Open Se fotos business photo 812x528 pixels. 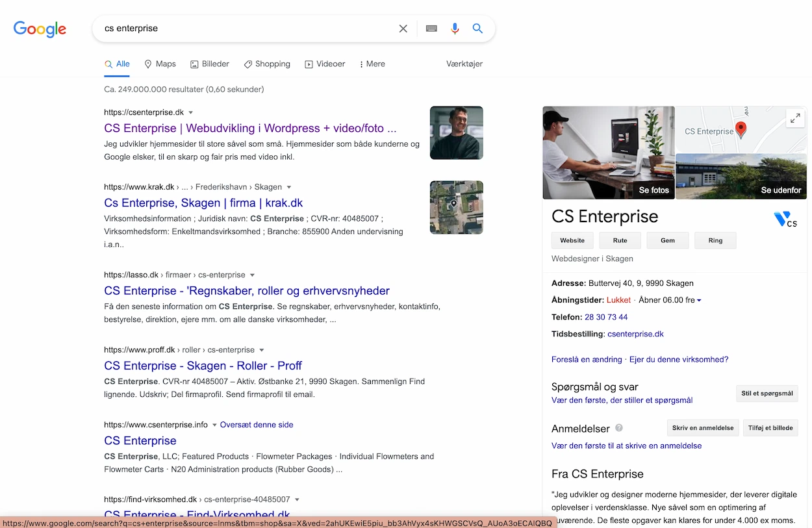pos(609,153)
